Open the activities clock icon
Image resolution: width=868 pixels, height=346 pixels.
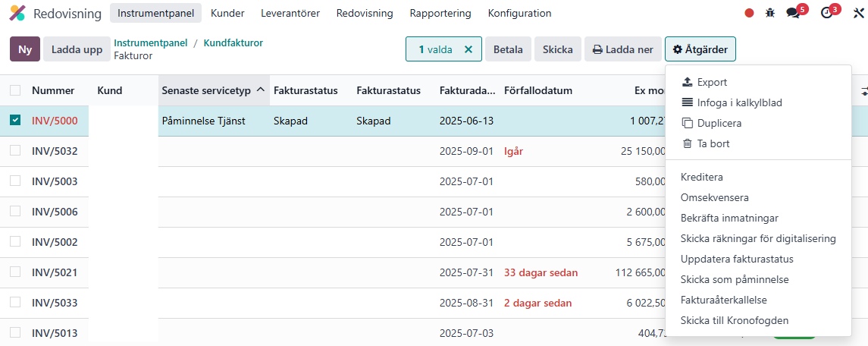click(827, 13)
